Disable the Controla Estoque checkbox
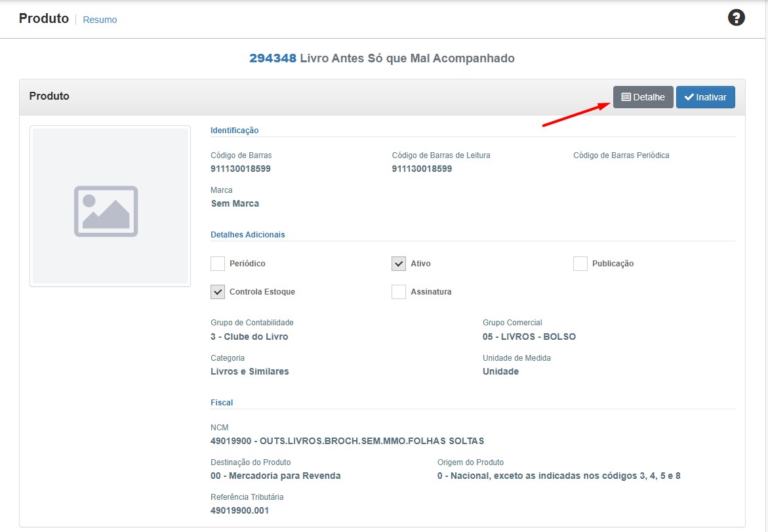 (218, 292)
